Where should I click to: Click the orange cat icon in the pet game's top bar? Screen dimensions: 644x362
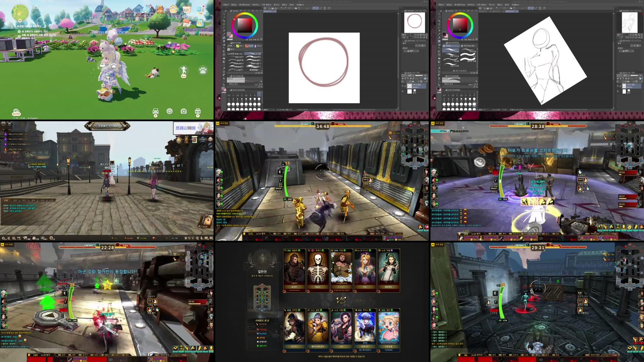[160, 9]
